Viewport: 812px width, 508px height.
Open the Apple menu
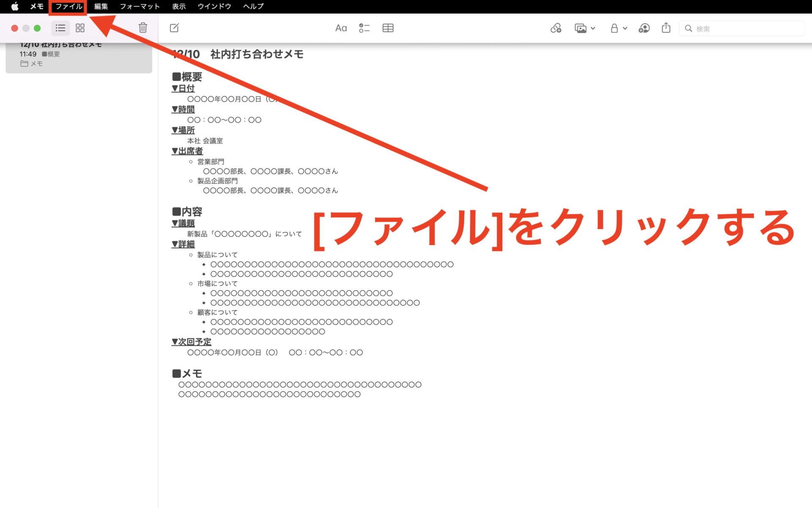coord(15,6)
